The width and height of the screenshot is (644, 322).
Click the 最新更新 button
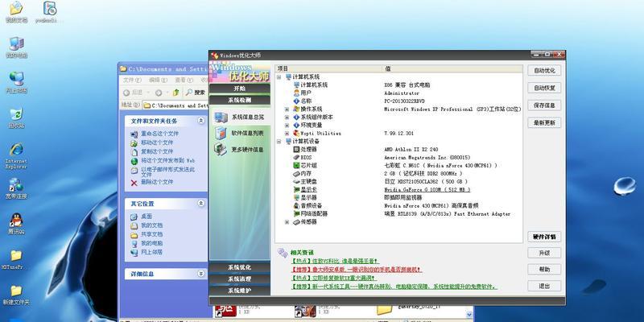click(544, 123)
